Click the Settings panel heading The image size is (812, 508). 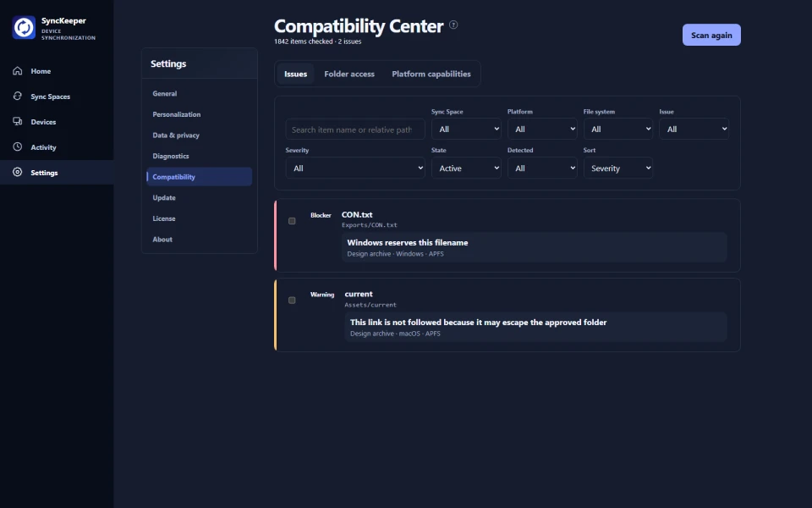[168, 63]
